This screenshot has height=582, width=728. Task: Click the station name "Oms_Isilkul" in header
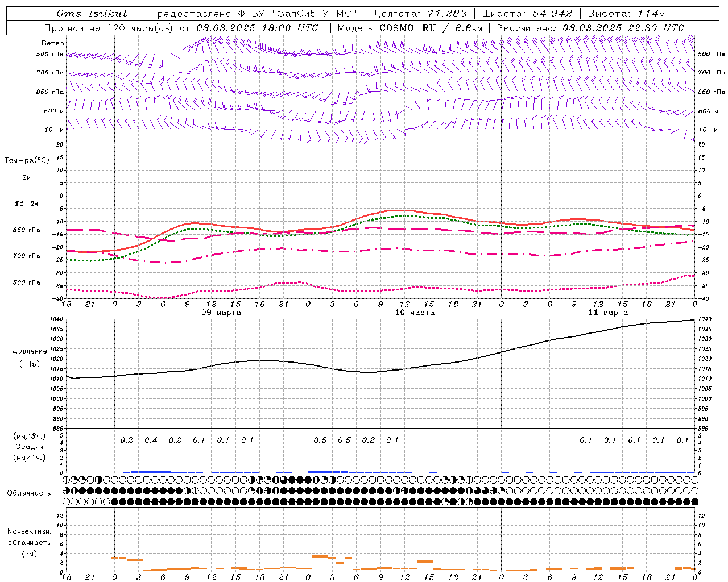(91, 14)
